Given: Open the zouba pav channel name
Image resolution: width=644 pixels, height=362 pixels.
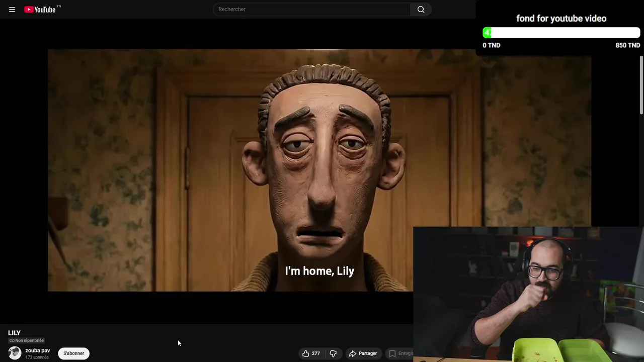Looking at the screenshot, I should pos(38,350).
